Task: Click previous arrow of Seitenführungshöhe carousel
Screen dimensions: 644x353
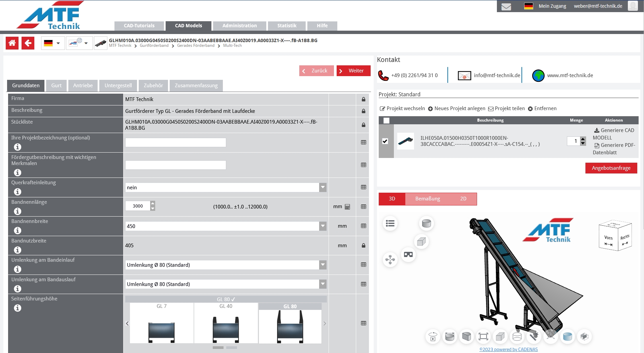Action: 127,323
